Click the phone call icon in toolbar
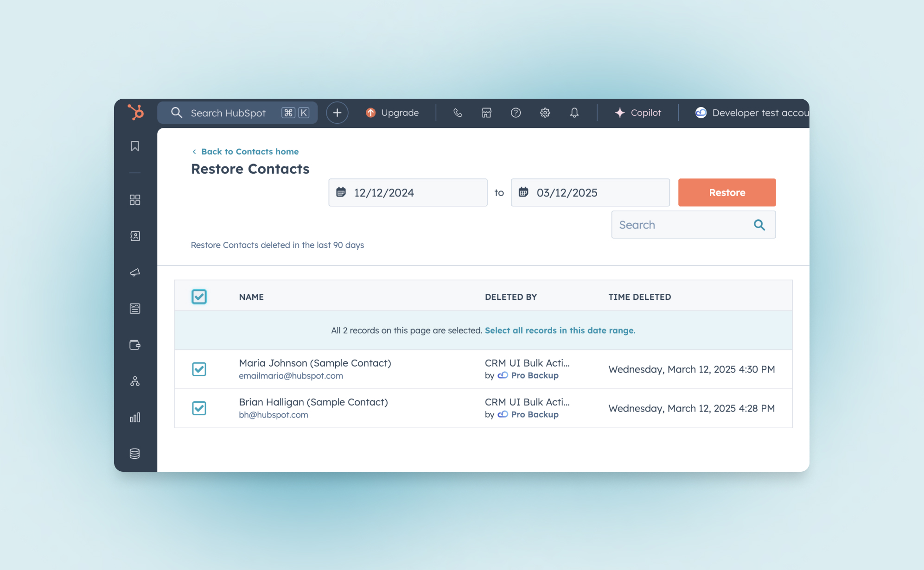The width and height of the screenshot is (924, 570). pos(458,112)
